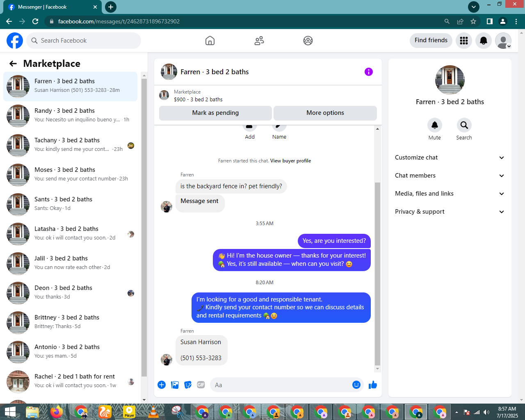
Task: Click the Mark as pending button
Action: 215,113
